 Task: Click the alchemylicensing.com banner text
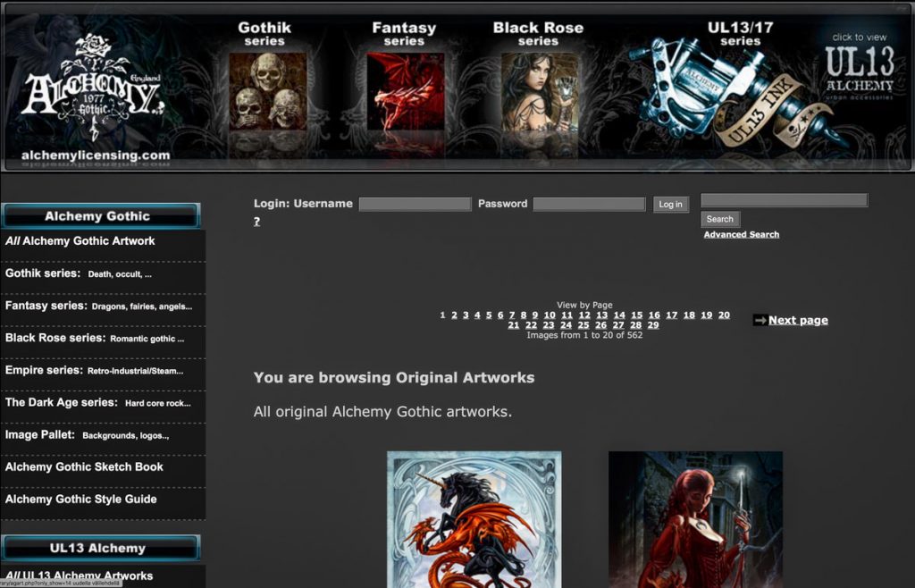tap(96, 155)
